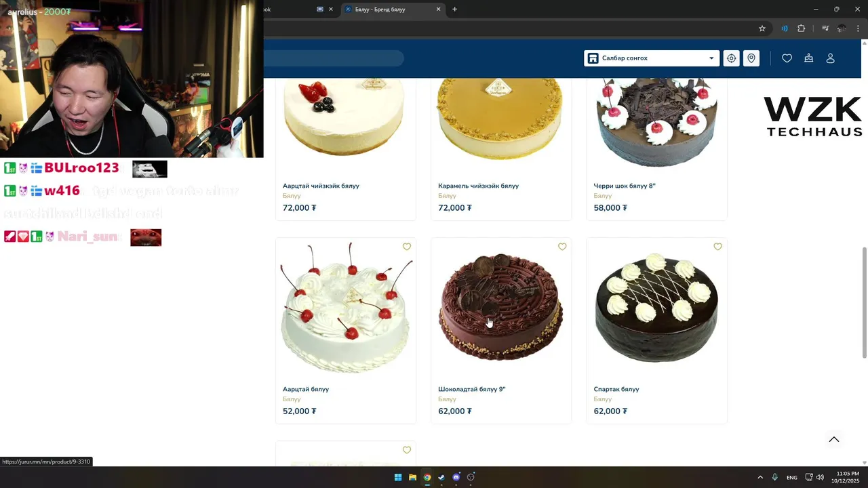
Task: Click the page vertical scrollbar thumb
Action: (x=864, y=302)
